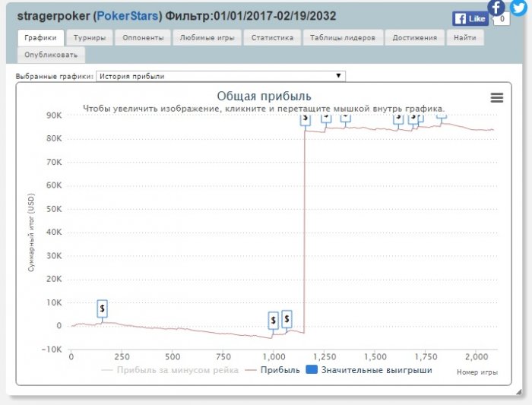Click the Facebook like count box
The width and height of the screenshot is (532, 405).
[502, 19]
